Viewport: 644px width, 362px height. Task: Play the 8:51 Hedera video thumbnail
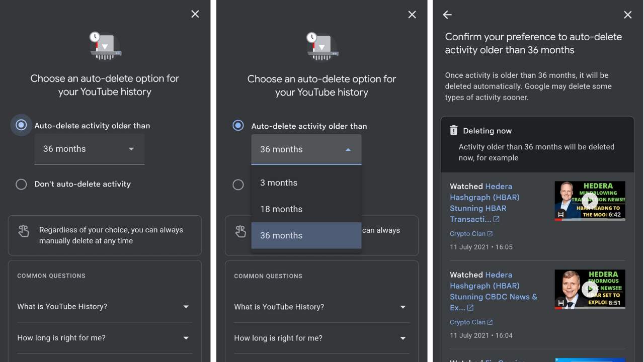coord(590,289)
